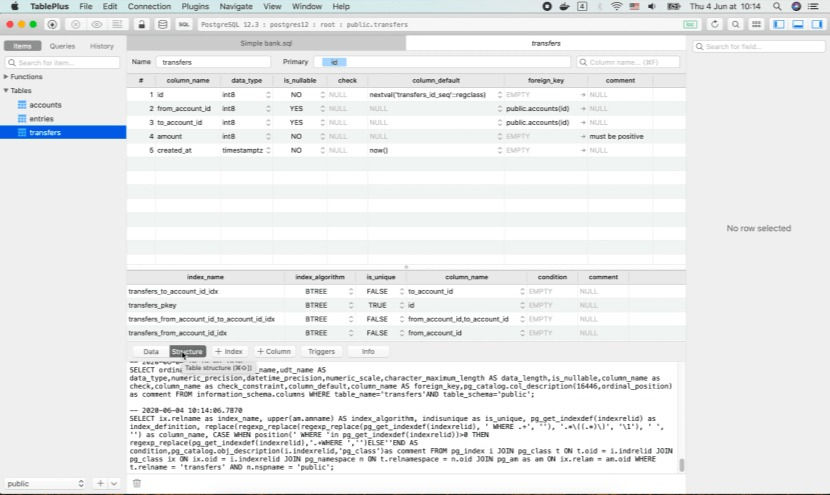
Task: Change is_unique dropdown for transfers_to_account_id_idx
Action: (402, 292)
